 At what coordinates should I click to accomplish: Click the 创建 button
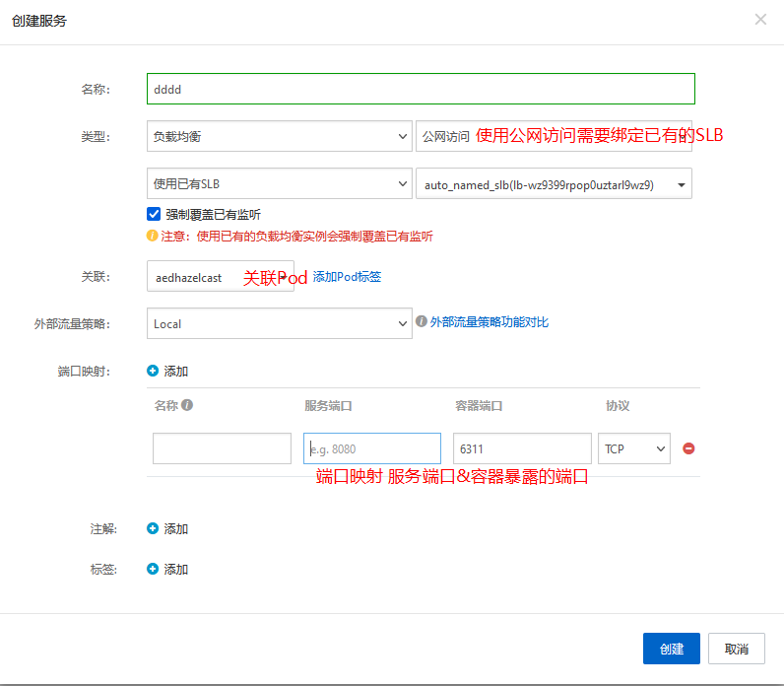coord(671,649)
